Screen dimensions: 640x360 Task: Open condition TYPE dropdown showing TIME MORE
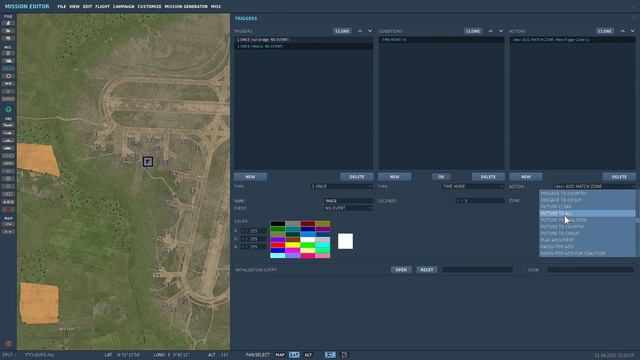[x=473, y=187]
